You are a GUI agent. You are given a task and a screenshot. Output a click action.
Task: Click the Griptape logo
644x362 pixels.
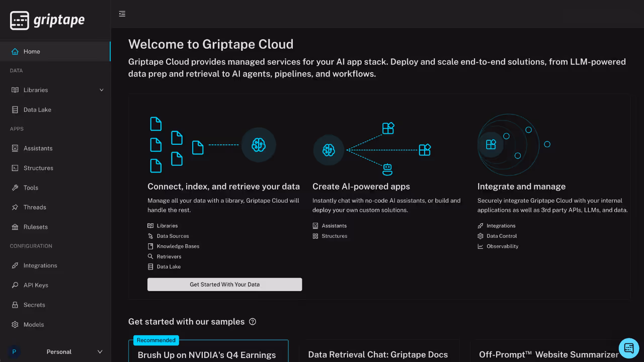coord(47,20)
